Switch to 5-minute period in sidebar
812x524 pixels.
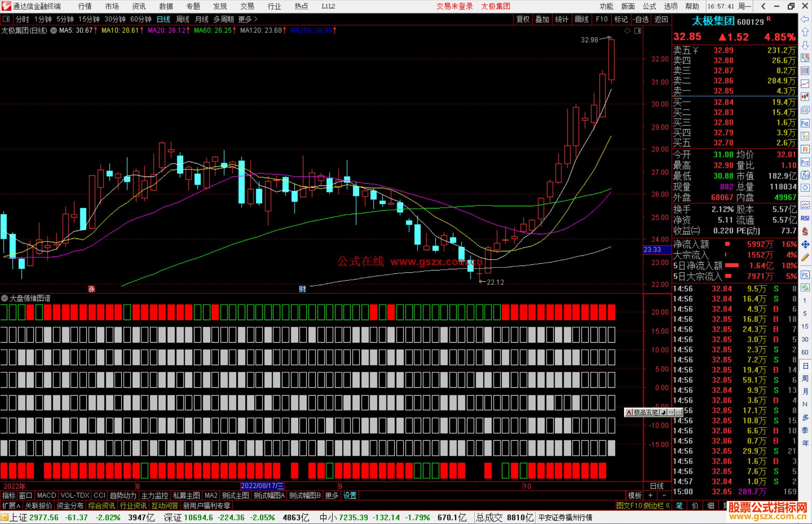tap(805, 313)
